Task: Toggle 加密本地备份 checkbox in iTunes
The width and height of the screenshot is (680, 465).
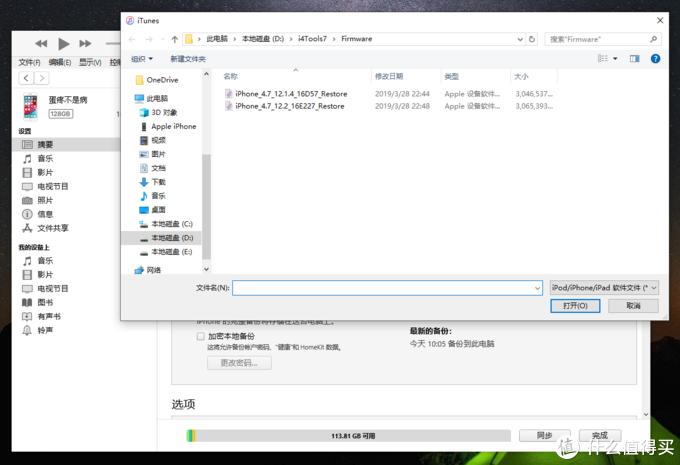Action: pos(200,336)
